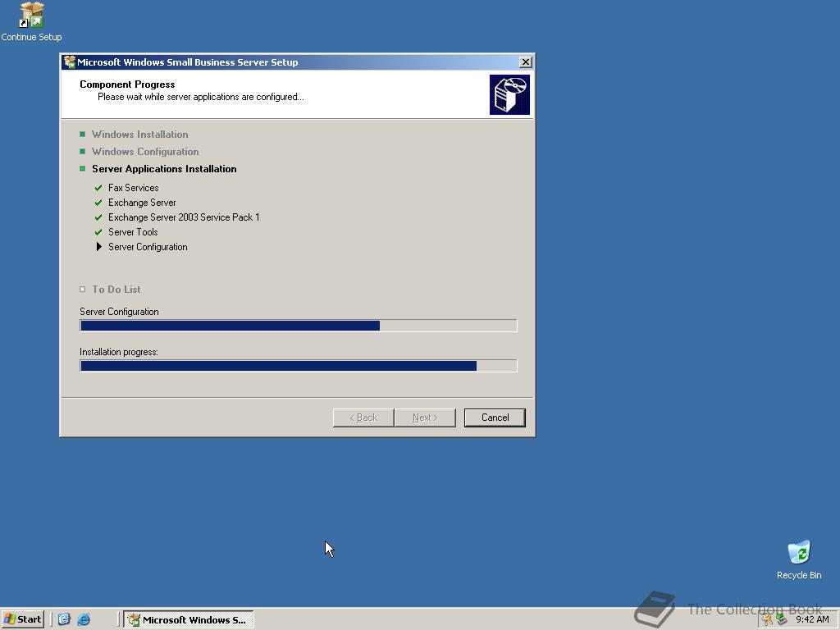840x630 pixels.
Task: Click the green check beside Fax Services
Action: [x=98, y=188]
